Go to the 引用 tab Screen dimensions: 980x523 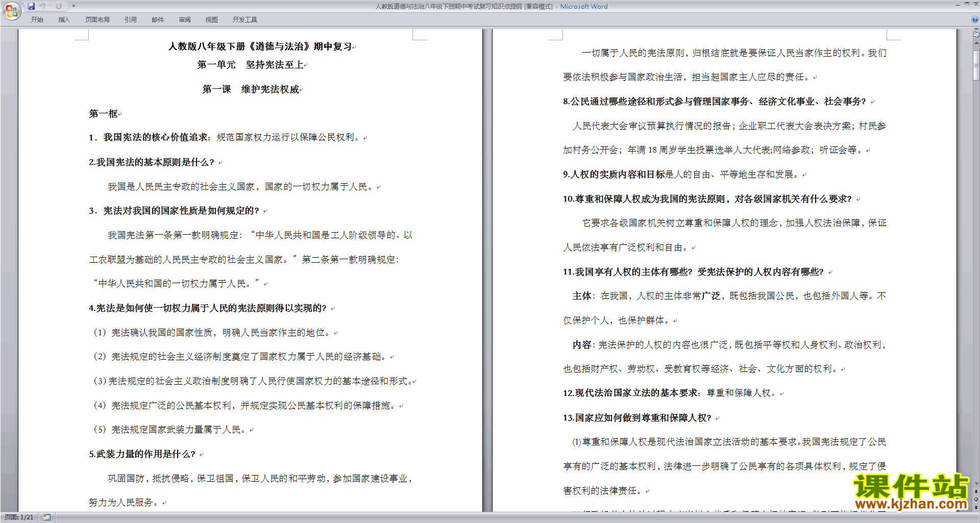point(131,20)
